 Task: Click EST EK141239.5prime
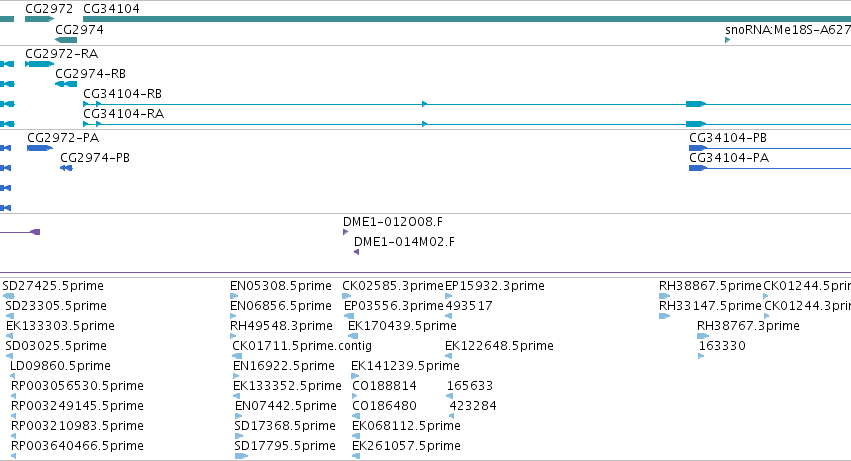click(405, 366)
